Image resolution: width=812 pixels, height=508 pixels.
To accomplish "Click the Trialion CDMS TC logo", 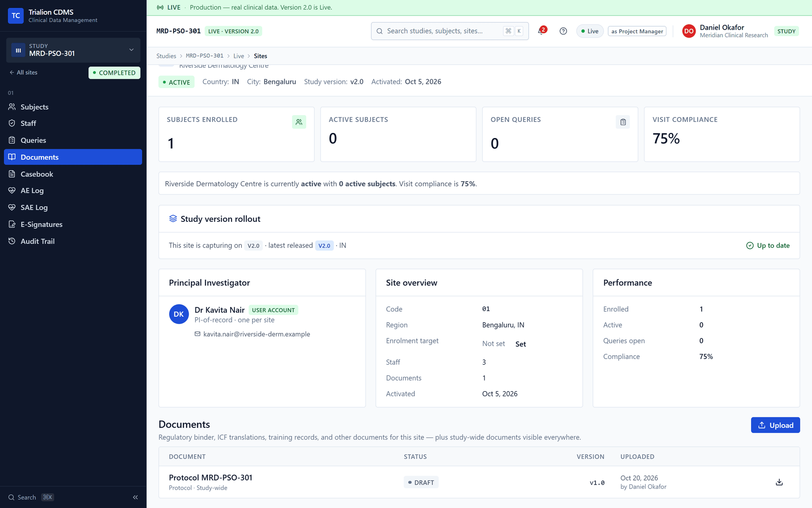I will pos(16,16).
